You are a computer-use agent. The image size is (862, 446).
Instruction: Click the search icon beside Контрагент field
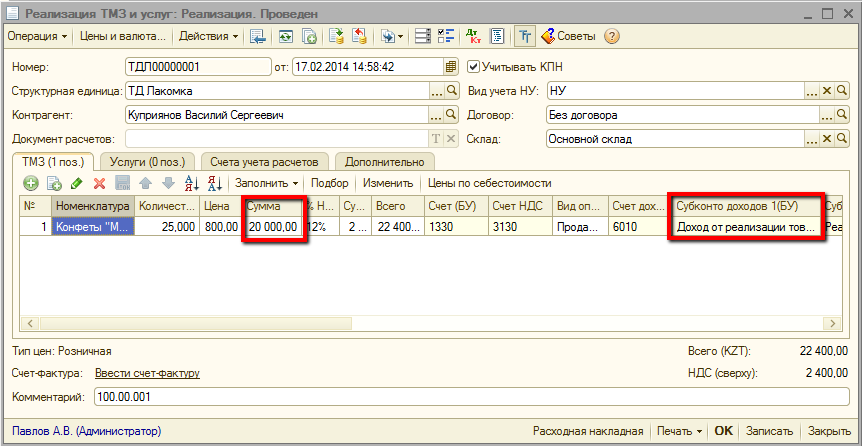click(x=451, y=115)
